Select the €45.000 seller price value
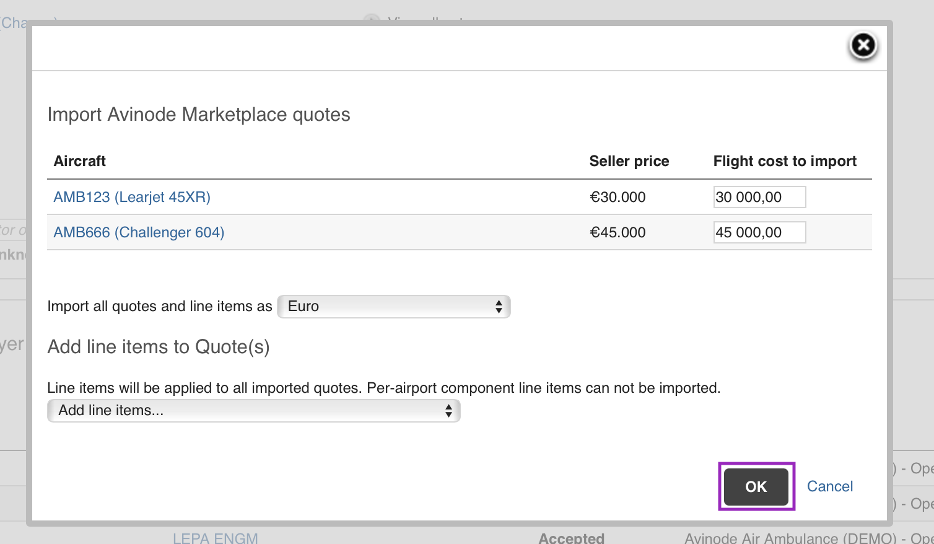 [x=618, y=232]
